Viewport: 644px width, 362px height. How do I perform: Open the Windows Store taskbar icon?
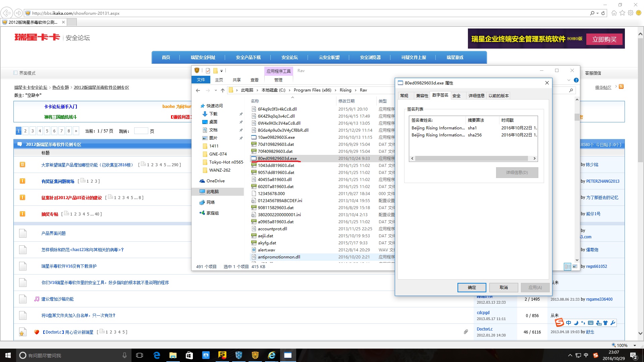click(190, 355)
